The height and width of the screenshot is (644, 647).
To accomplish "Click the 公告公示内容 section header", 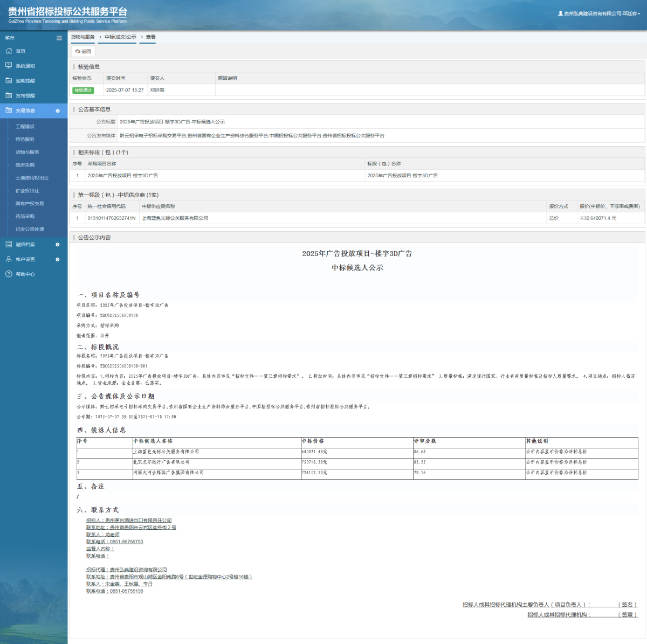I will coord(94,238).
